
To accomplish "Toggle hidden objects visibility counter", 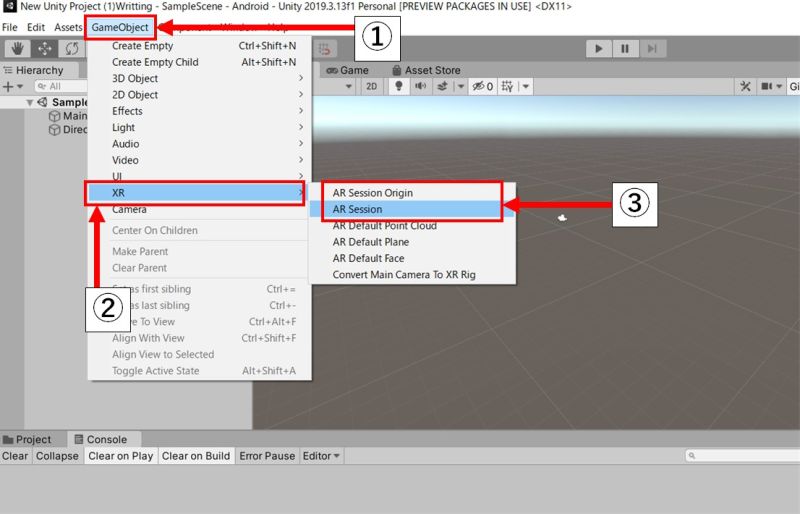I will pyautogui.click(x=483, y=86).
